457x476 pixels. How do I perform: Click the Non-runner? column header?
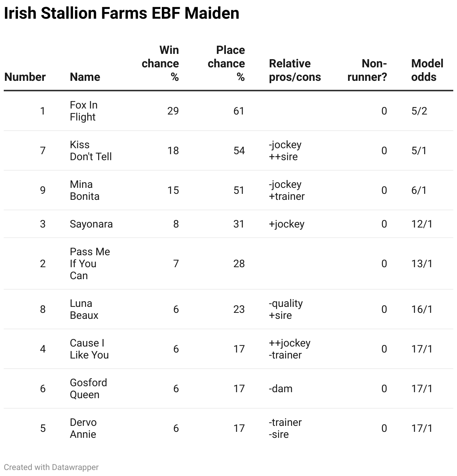pos(367,70)
